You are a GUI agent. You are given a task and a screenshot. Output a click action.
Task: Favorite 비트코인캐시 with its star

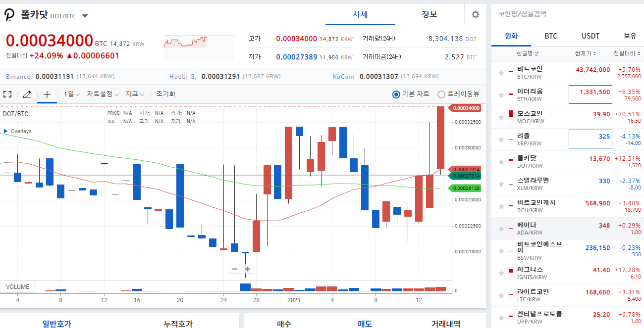click(x=501, y=206)
